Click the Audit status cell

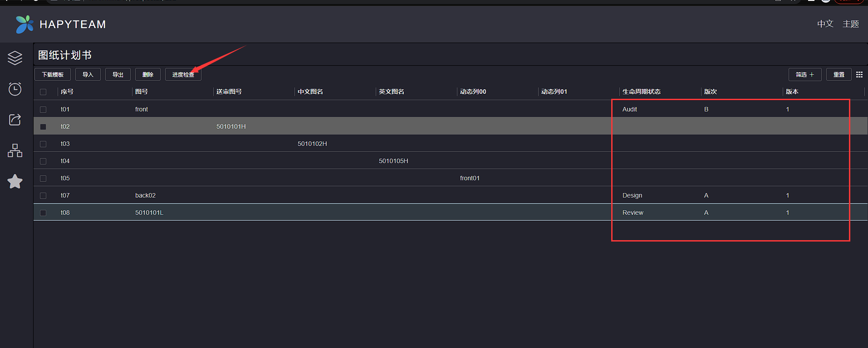pyautogui.click(x=630, y=109)
